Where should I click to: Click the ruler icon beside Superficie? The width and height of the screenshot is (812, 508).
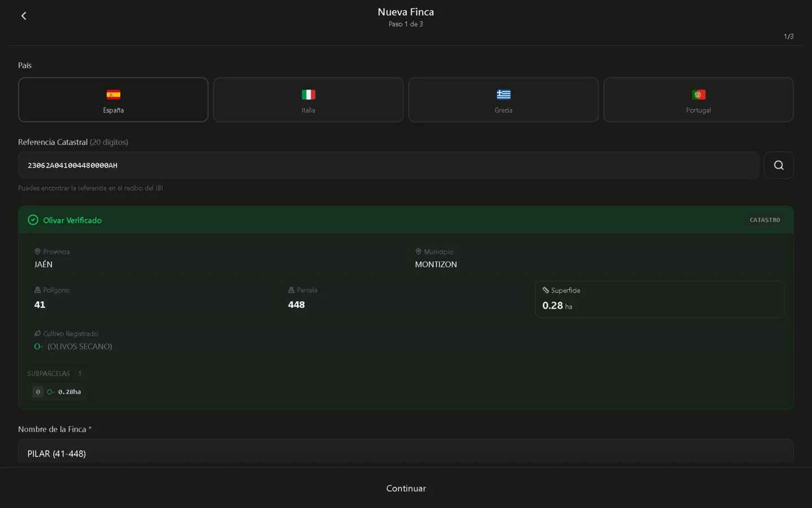click(x=545, y=290)
